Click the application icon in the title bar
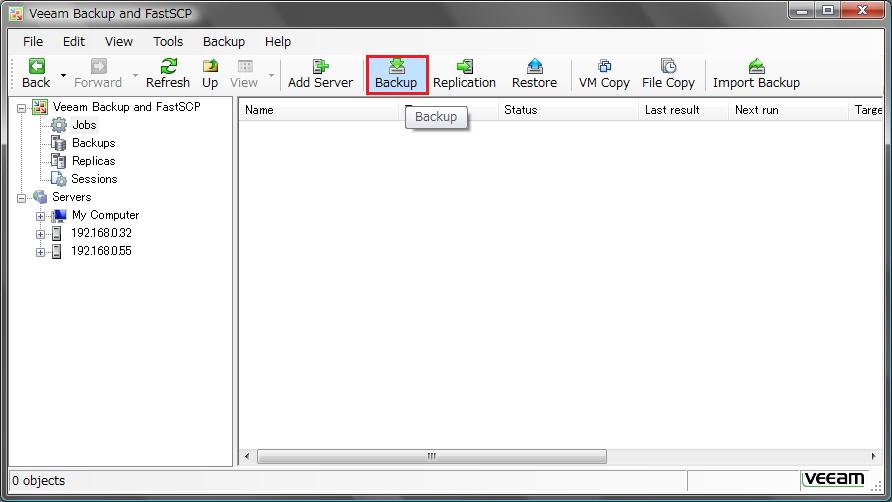Image resolution: width=892 pixels, height=502 pixels. [x=16, y=13]
